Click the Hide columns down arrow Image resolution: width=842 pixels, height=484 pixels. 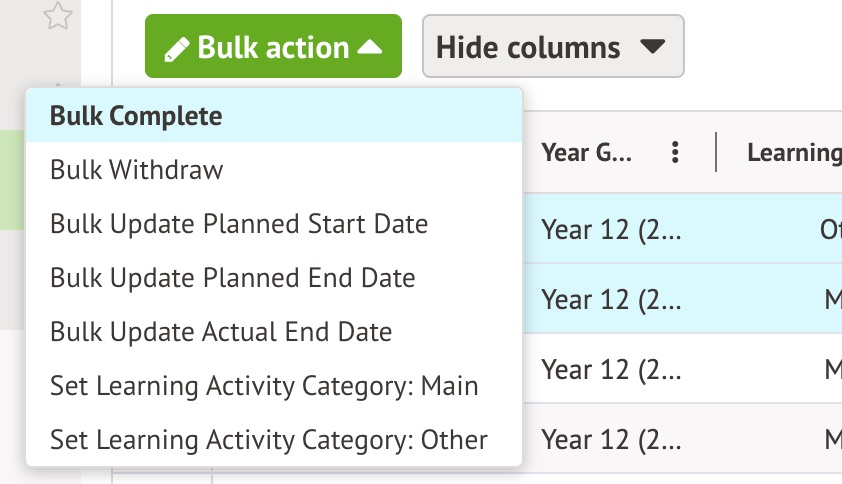coord(652,47)
